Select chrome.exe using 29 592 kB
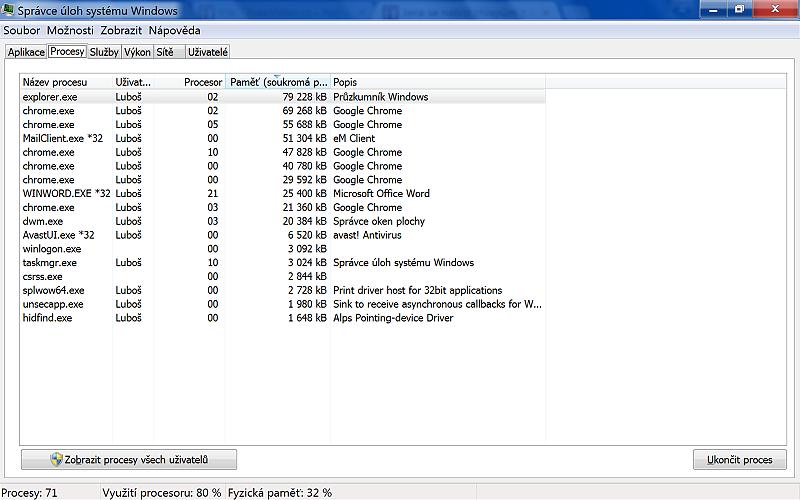This screenshot has width=800, height=500. point(283,180)
